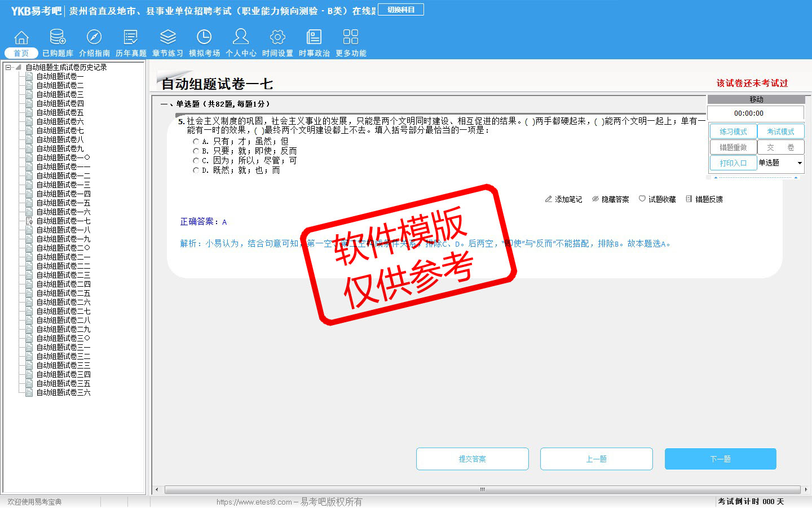Open 历年真题 past papers icon

point(131,37)
